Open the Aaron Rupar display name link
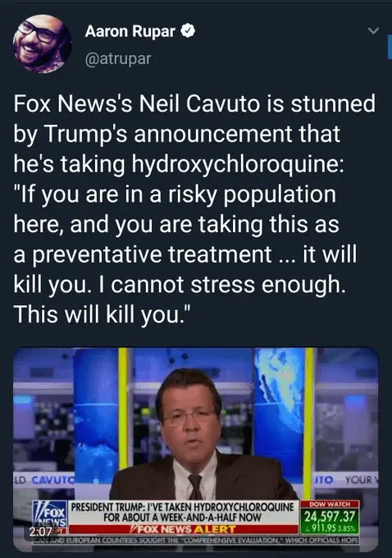Viewport: 392px width, 558px height. tap(130, 31)
